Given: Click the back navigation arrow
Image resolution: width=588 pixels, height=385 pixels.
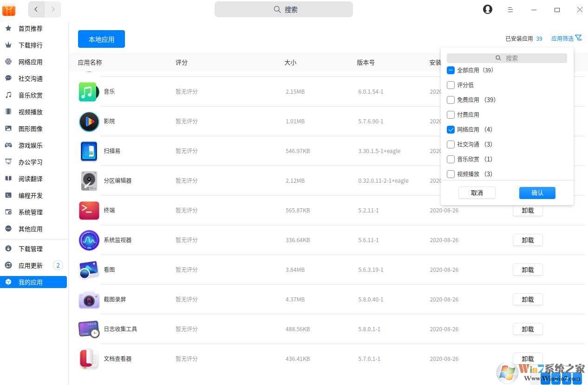Looking at the screenshot, I should tap(36, 9).
